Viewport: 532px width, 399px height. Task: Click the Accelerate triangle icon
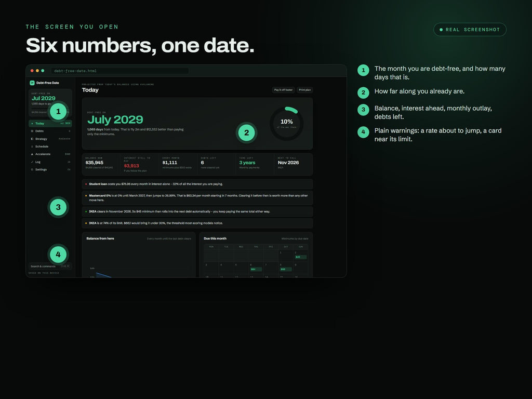(32, 154)
